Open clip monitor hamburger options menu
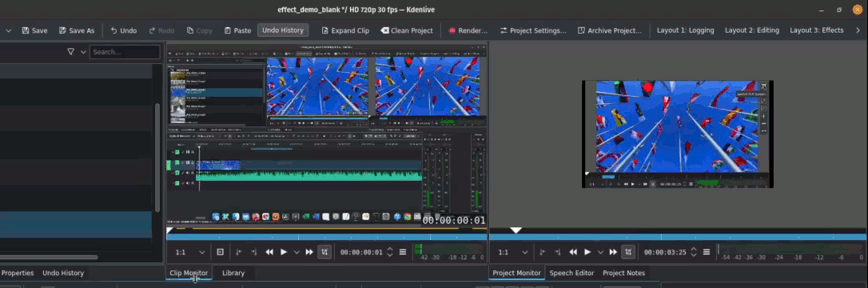868x288 pixels. (x=403, y=252)
